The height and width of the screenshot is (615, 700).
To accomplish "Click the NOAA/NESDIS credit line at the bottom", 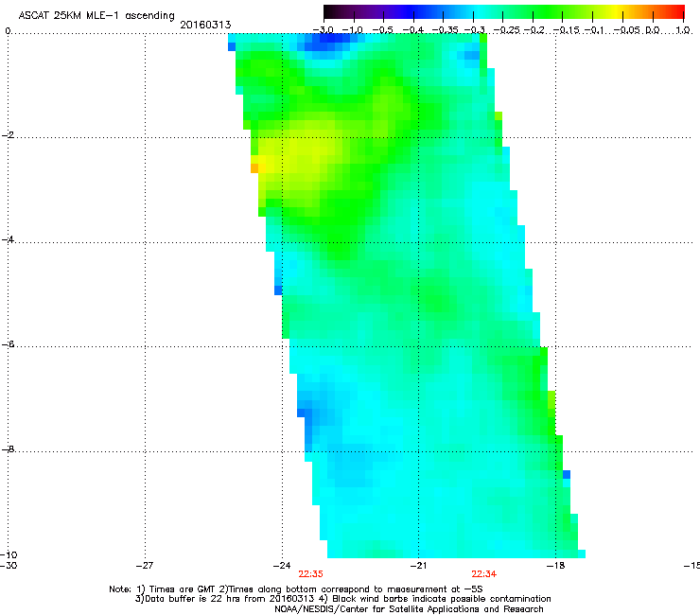I will (409, 609).
